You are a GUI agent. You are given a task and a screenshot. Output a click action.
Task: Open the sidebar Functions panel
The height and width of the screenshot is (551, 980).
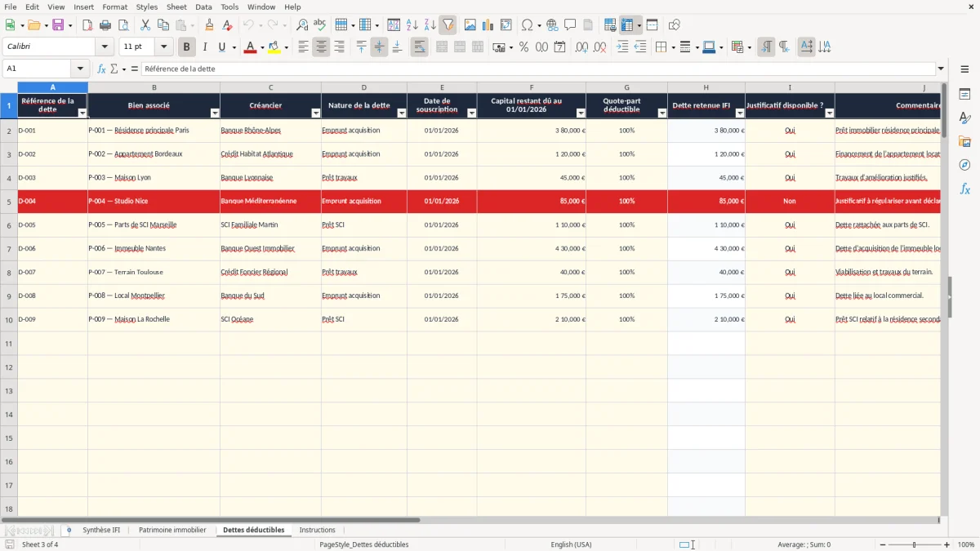(x=964, y=189)
